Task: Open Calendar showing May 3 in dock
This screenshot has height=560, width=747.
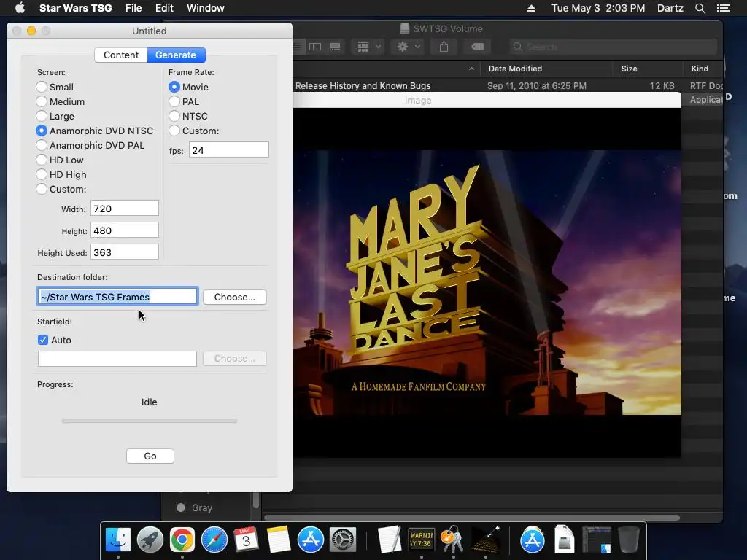Action: click(x=247, y=540)
